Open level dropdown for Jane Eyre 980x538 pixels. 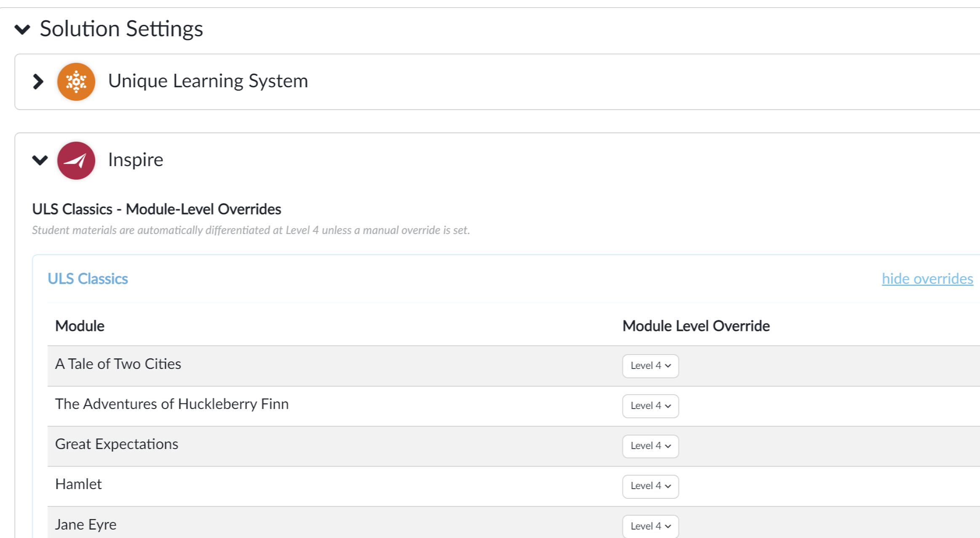coord(651,526)
